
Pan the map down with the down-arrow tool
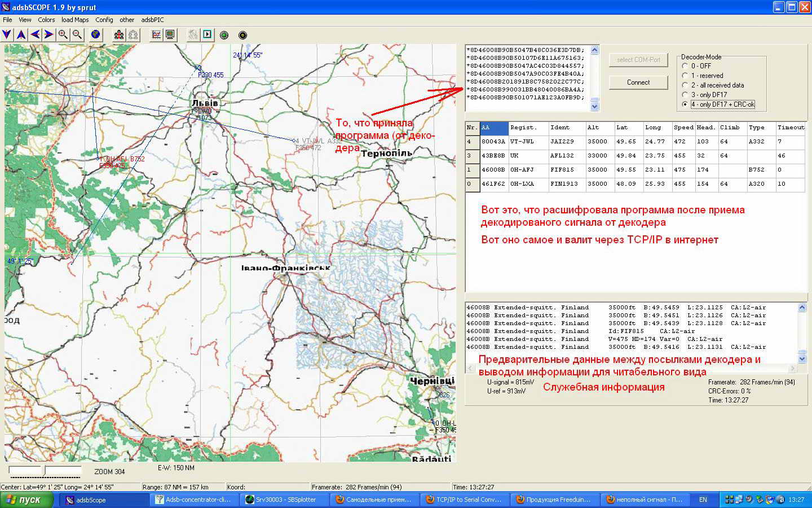pos(7,34)
